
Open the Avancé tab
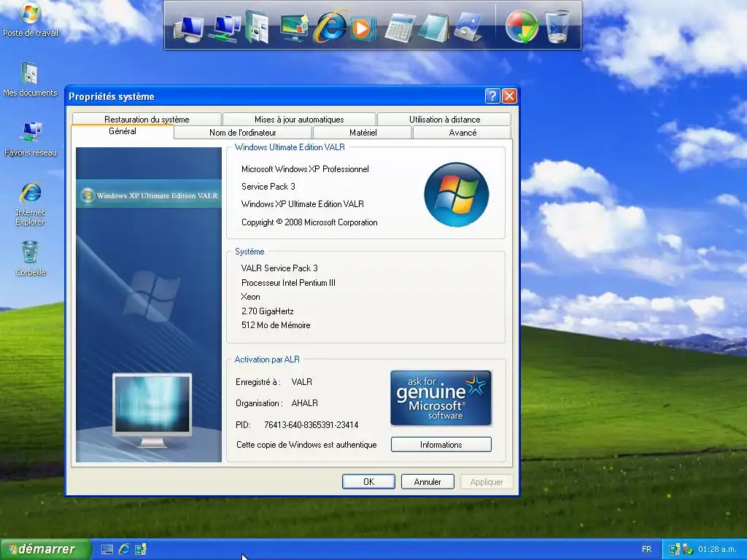[462, 133]
